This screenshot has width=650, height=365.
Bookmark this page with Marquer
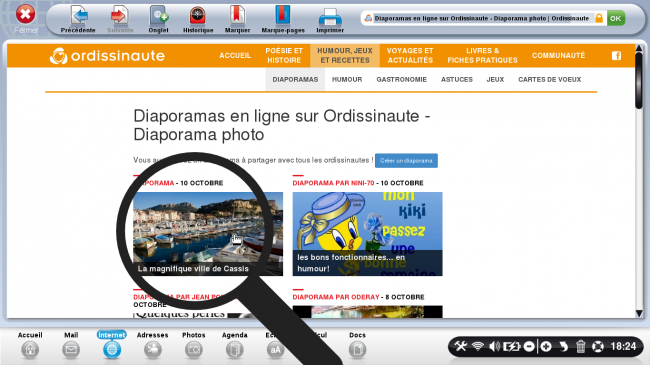point(238,19)
